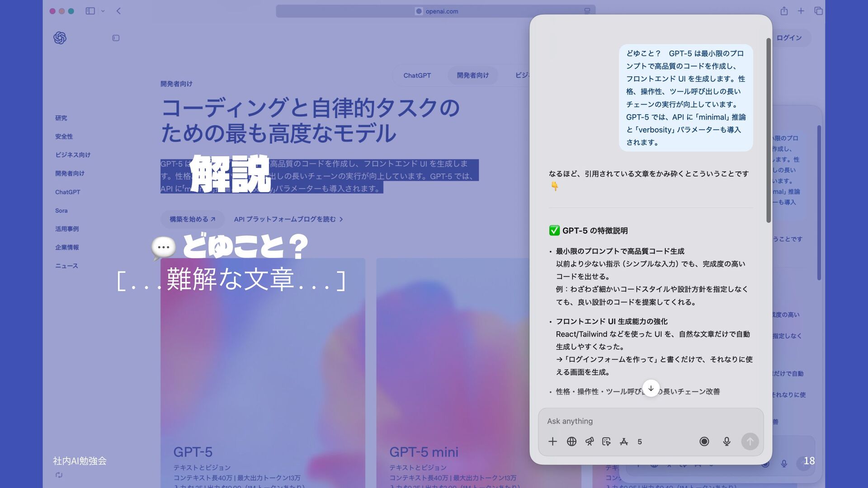Click the 構築を始める button
This screenshot has height=488, width=868.
192,219
